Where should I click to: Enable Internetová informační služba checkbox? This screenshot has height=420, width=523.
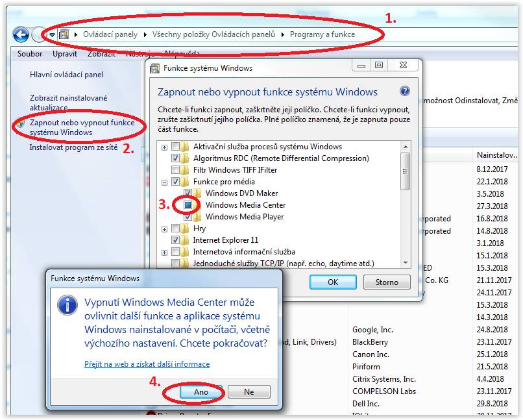click(175, 252)
